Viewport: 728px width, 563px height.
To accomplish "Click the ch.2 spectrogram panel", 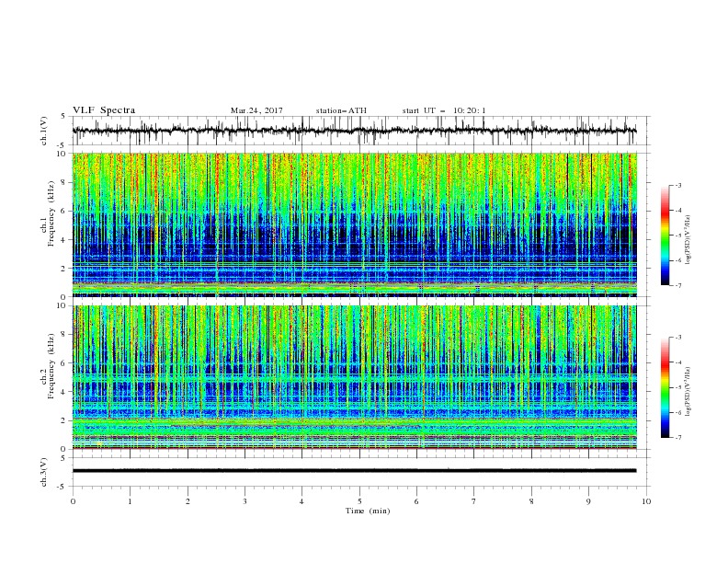I will pyautogui.click(x=354, y=377).
